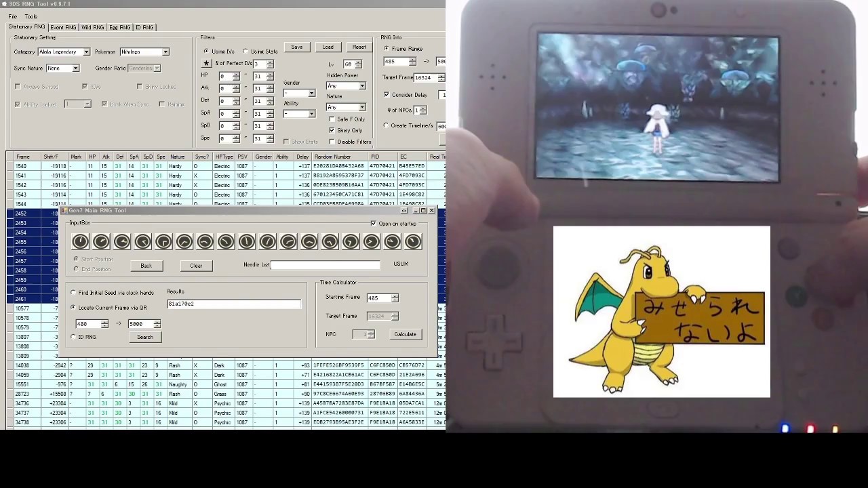
Task: Click the fourth clock needle button
Action: coord(142,242)
